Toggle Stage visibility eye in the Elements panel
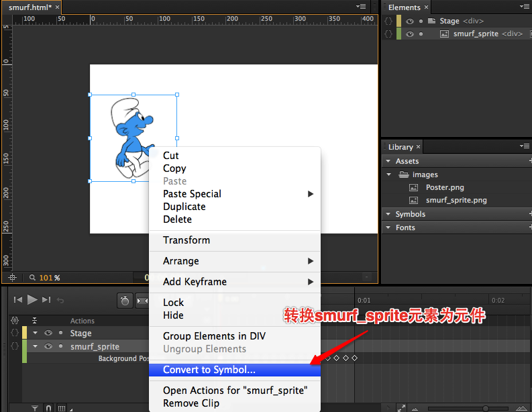This screenshot has height=412, width=532. pyautogui.click(x=410, y=21)
